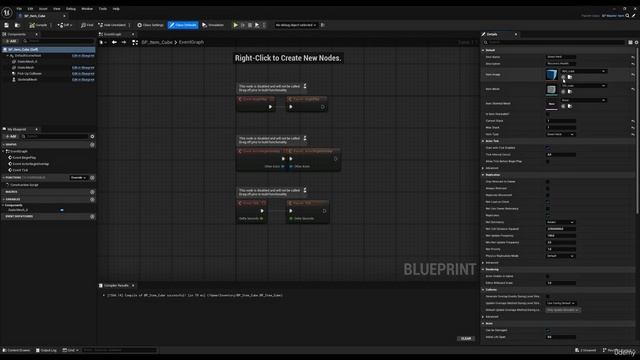Add new graph with GRAPHS plus icon
The width and height of the screenshot is (640, 360).
point(92,144)
